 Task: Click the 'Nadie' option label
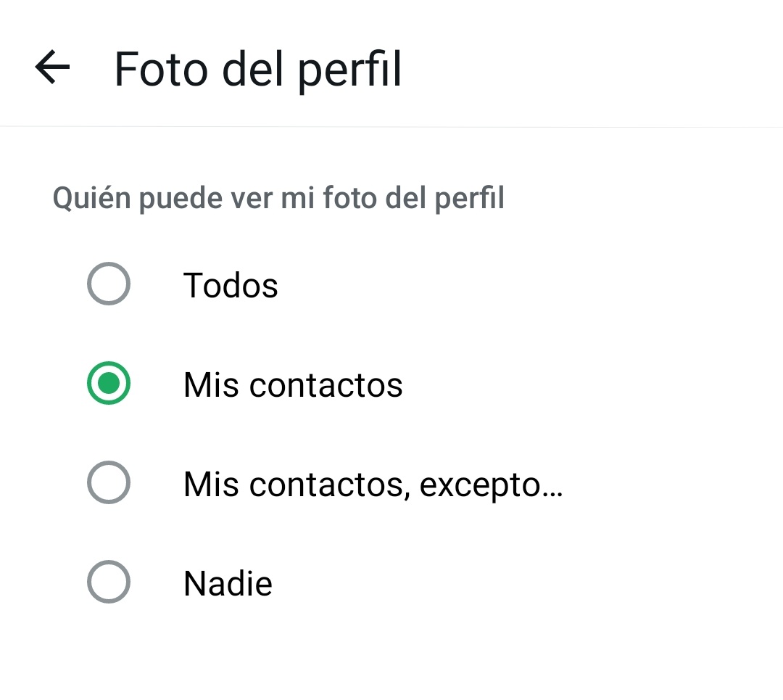click(x=228, y=584)
